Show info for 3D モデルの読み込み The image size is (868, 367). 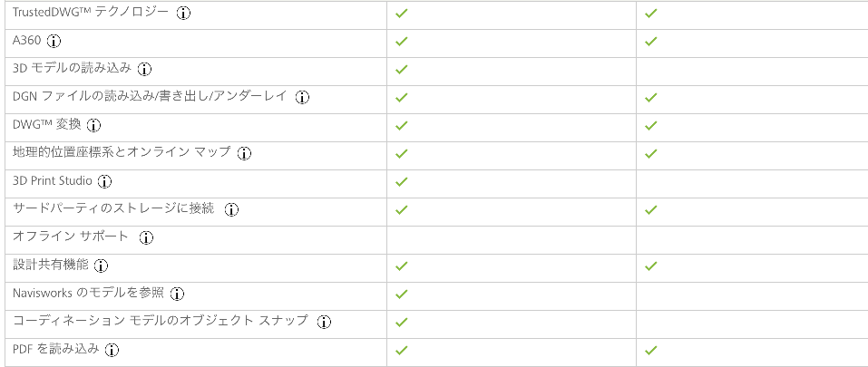click(x=144, y=70)
